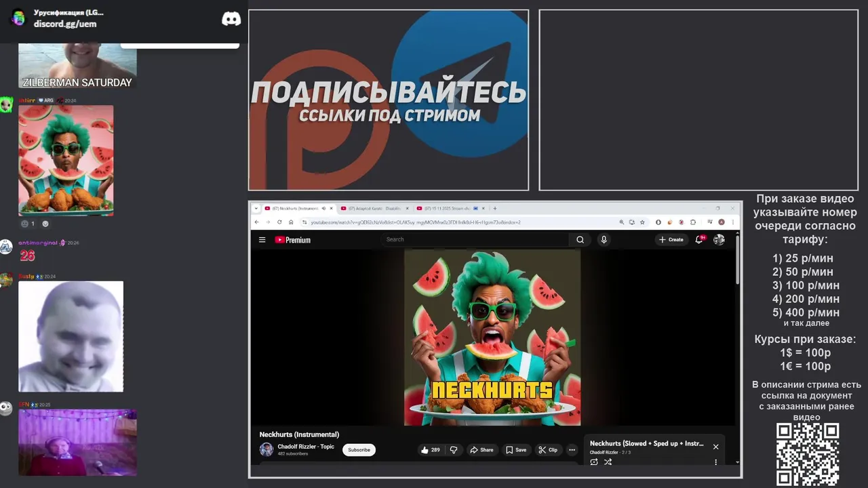Open Chadolf Rizzler - Topic channel link
Screen dimensions: 868x488
306,447
